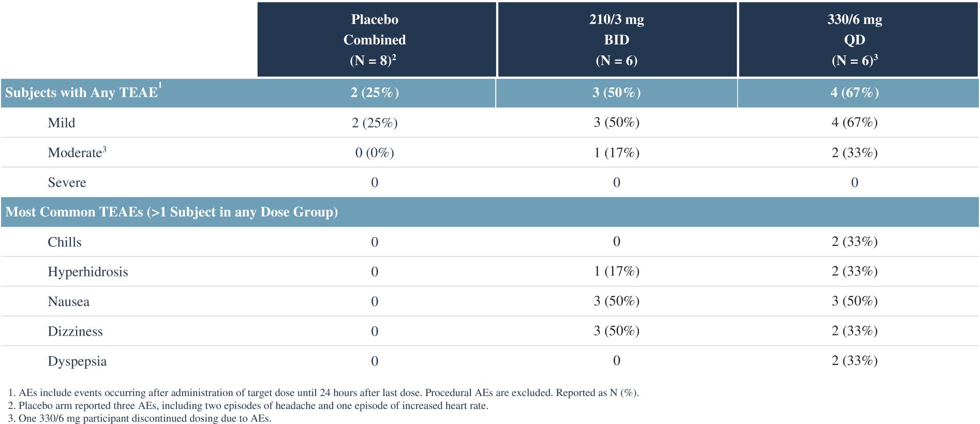Click the 330/6 mg QD column header
Screen dimensions: 980x424
pyautogui.click(x=854, y=40)
